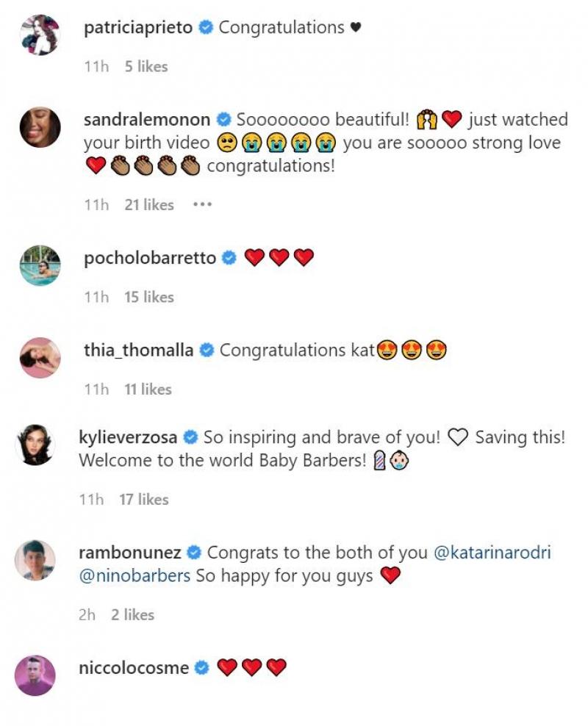
Task: Open the @ninobarbers mention link
Action: click(135, 576)
